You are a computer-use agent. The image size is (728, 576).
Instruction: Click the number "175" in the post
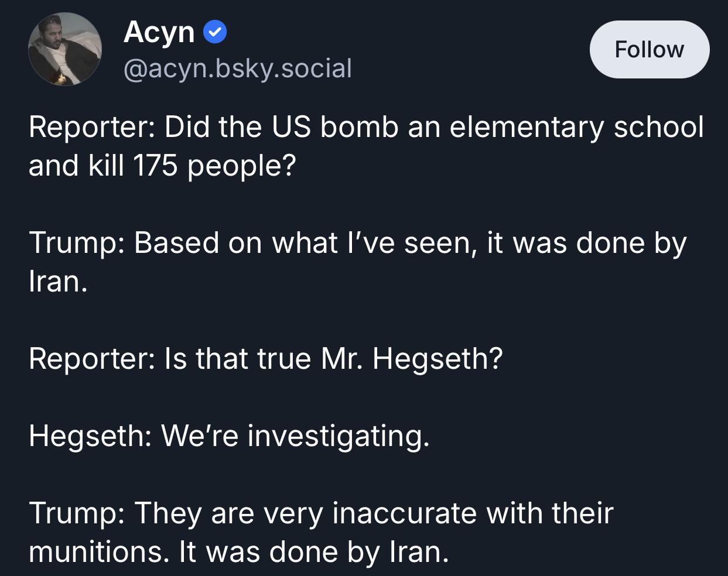click(x=155, y=166)
